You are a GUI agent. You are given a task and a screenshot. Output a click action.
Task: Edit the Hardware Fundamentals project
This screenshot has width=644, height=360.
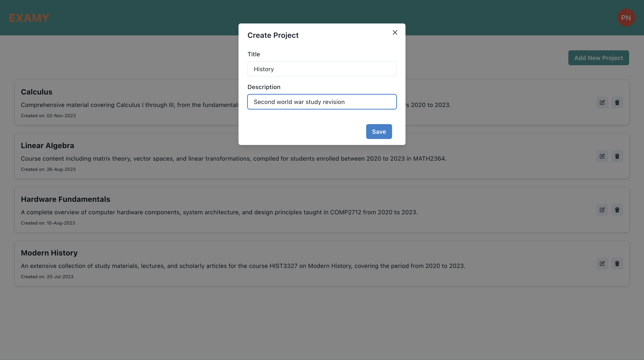click(x=602, y=210)
